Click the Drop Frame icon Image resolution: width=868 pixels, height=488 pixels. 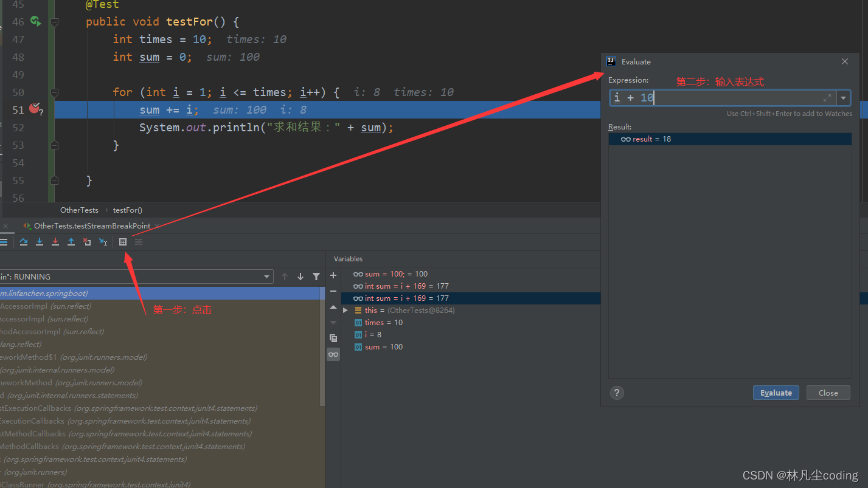tap(87, 242)
